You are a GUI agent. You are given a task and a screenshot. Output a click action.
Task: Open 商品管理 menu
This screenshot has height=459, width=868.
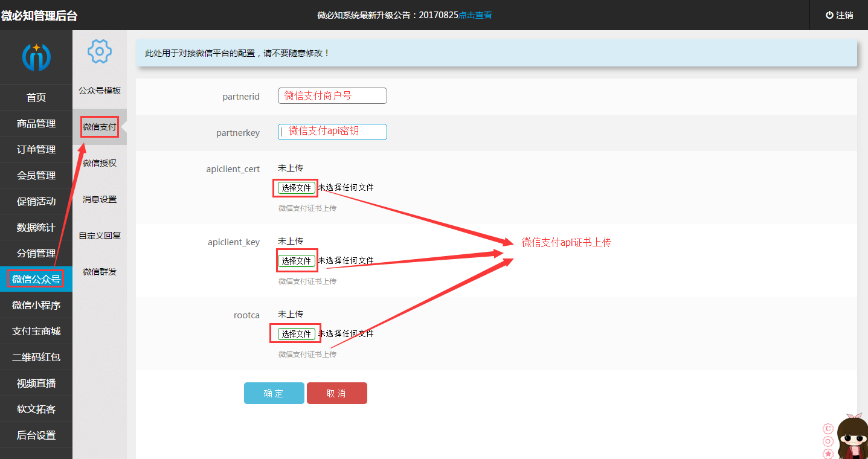[x=36, y=123]
